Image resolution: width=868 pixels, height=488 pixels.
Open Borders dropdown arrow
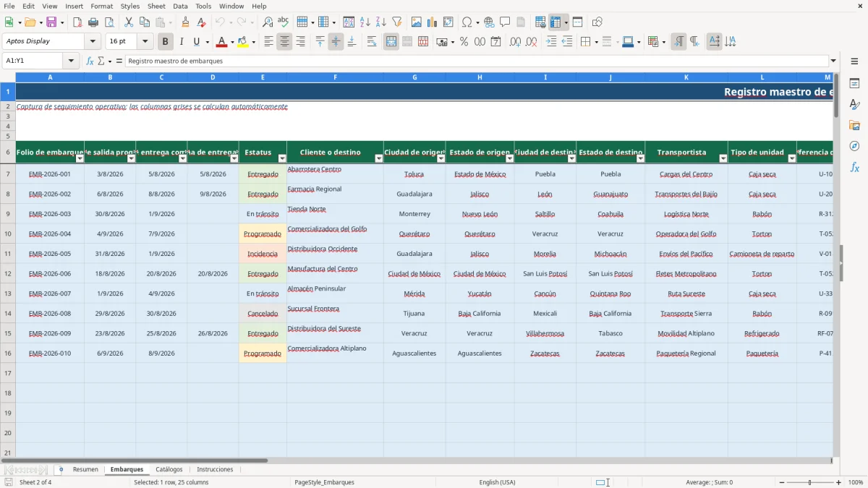click(596, 42)
